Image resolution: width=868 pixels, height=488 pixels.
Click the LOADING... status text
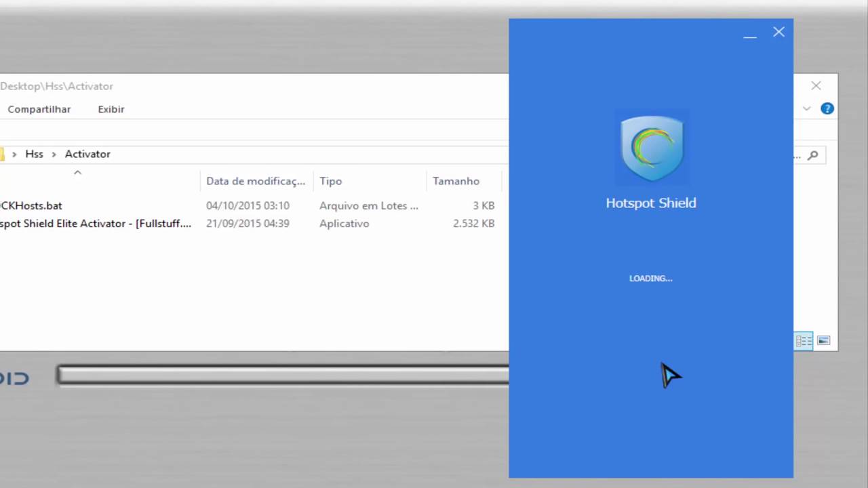coord(651,279)
